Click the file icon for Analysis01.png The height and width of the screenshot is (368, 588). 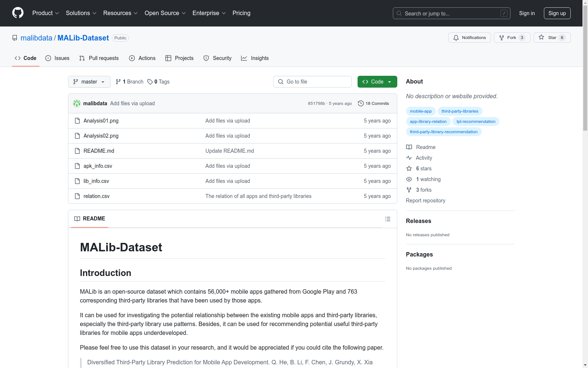point(77,121)
